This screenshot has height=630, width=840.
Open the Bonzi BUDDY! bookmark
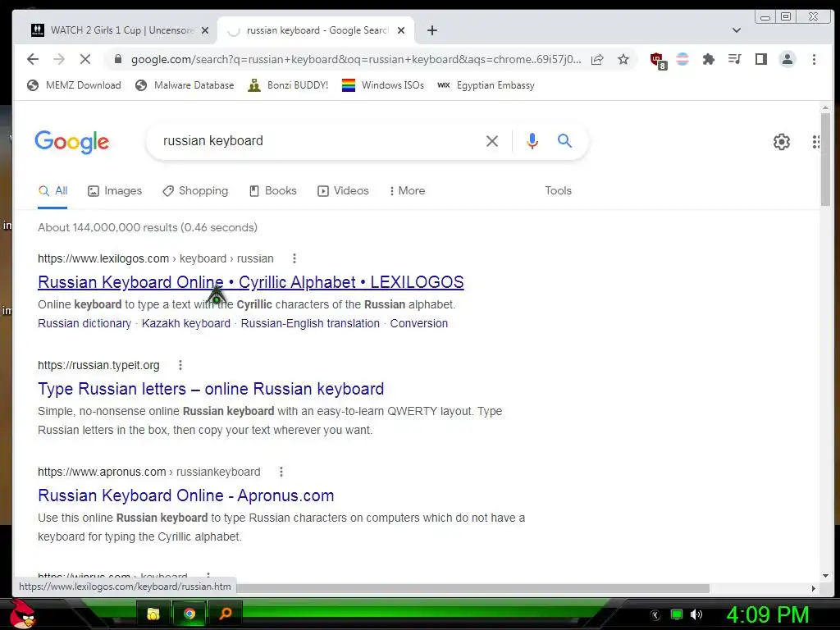288,85
